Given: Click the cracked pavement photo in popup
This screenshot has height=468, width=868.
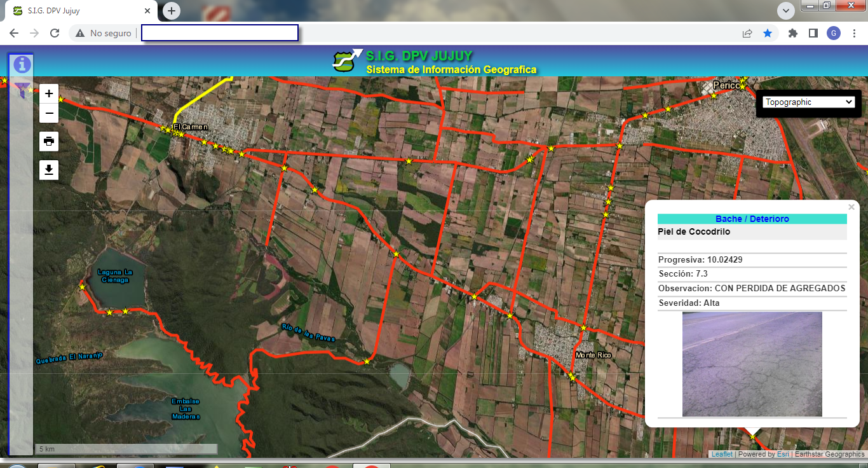Looking at the screenshot, I should pyautogui.click(x=752, y=364).
